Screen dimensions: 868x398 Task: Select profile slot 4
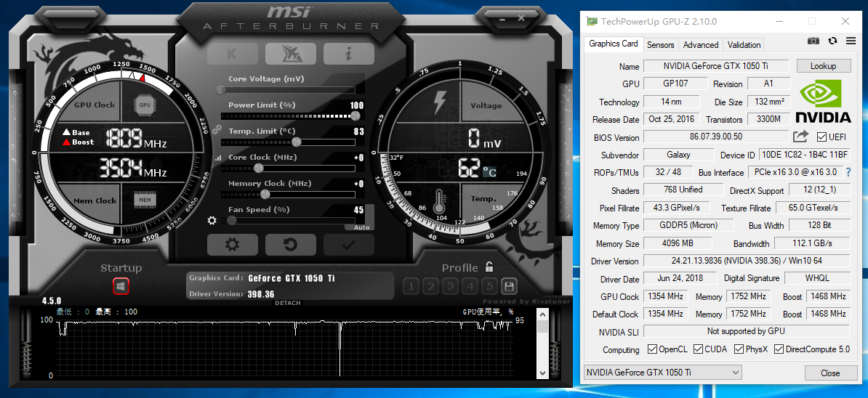pyautogui.click(x=470, y=286)
